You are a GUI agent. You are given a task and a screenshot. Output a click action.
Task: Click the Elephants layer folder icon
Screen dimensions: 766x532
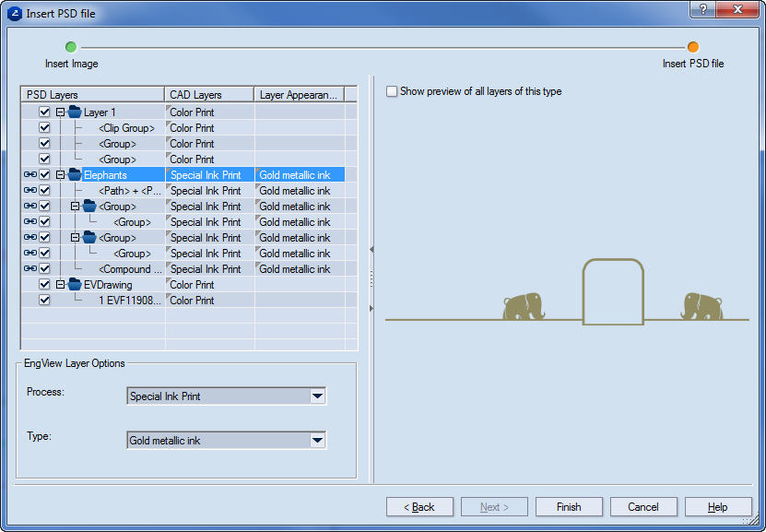tap(75, 175)
